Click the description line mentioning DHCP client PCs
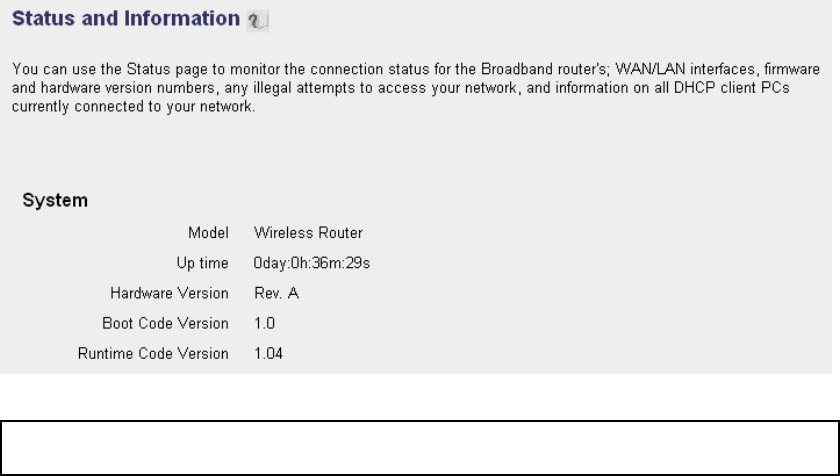 (x=401, y=88)
